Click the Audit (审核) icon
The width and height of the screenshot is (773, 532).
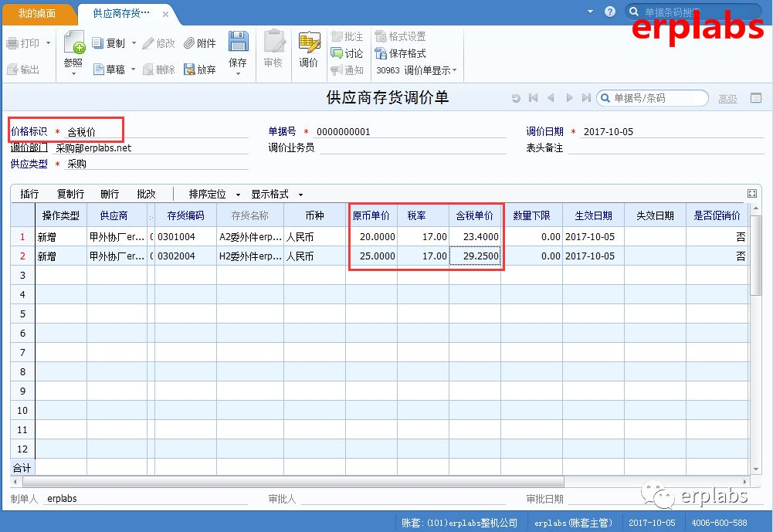273,42
